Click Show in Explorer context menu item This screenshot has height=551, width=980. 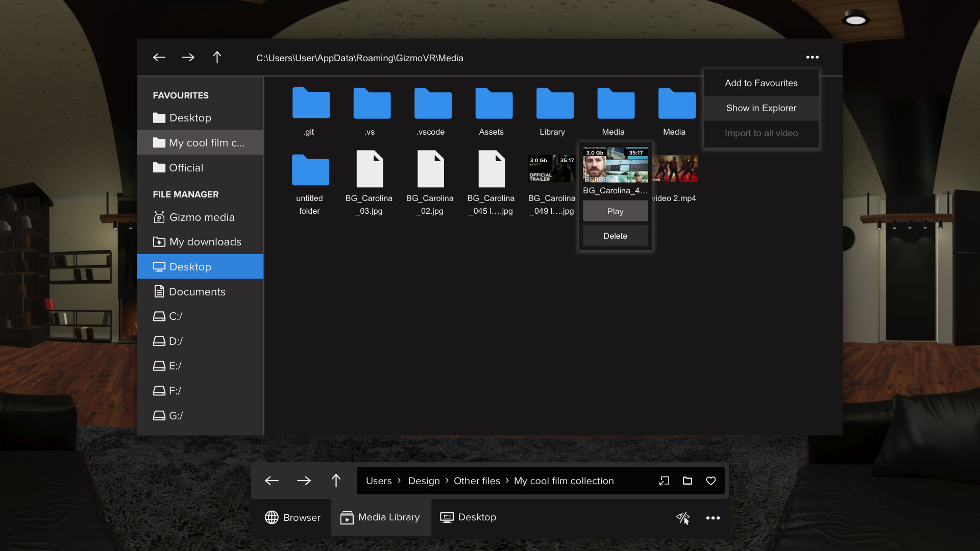[x=761, y=108]
